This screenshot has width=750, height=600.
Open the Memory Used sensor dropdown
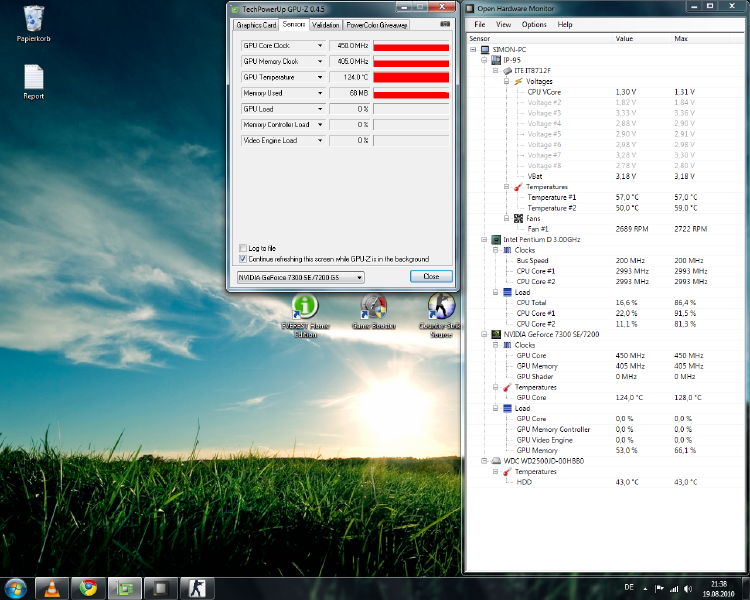coord(320,93)
